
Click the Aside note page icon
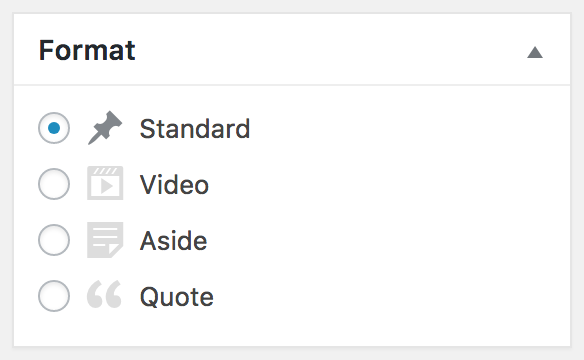point(105,240)
